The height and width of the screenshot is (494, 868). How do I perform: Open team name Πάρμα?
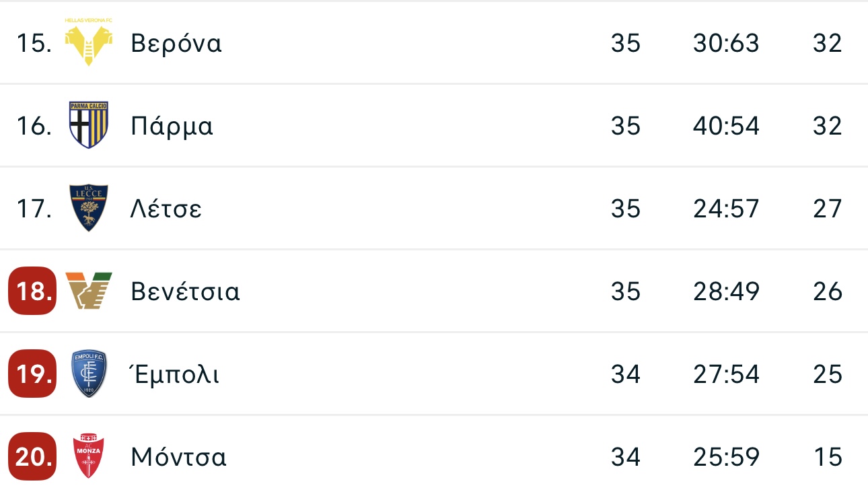172,126
